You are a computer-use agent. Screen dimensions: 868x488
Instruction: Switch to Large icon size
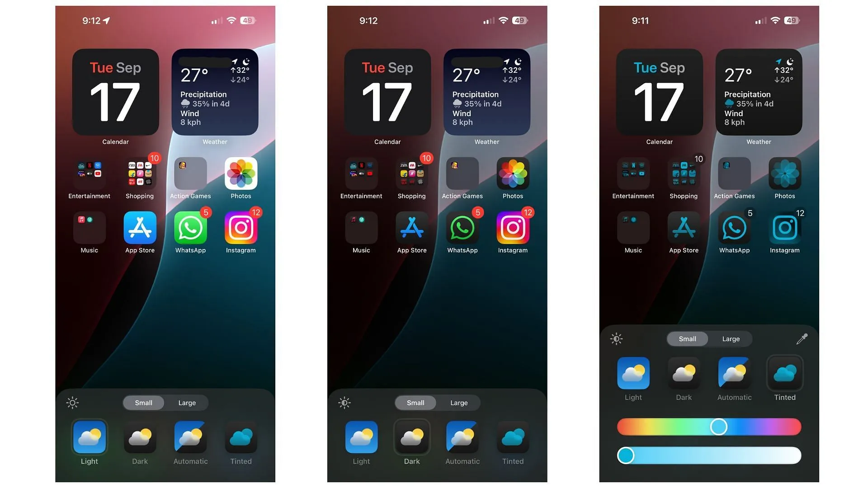[730, 338]
